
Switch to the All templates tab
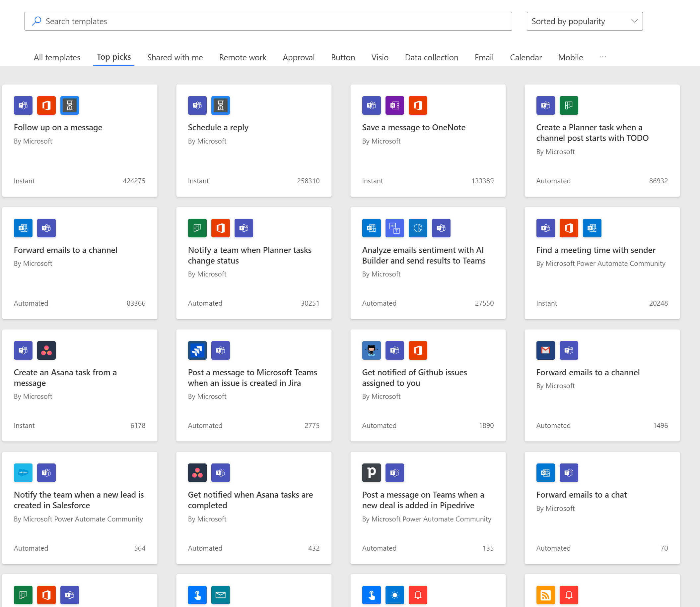pyautogui.click(x=57, y=57)
